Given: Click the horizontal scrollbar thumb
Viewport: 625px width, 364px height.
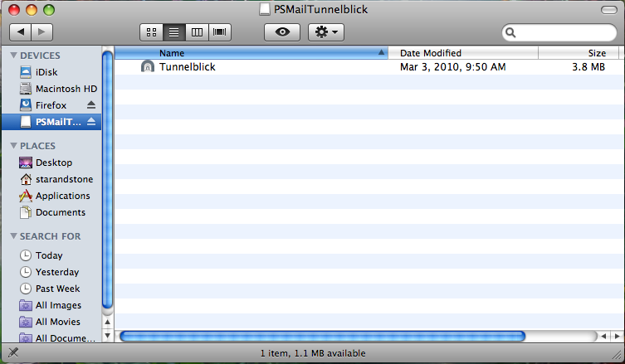Looking at the screenshot, I should pyautogui.click(x=322, y=337).
